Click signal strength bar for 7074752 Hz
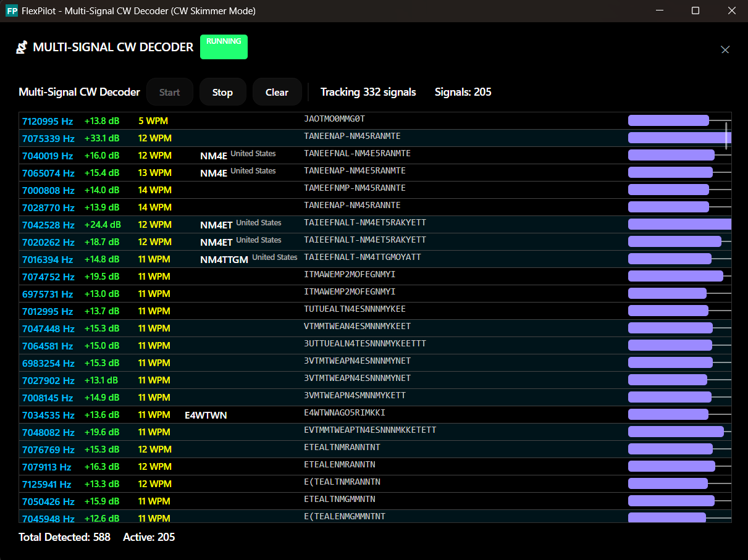Viewport: 748px width, 560px height. (x=675, y=276)
